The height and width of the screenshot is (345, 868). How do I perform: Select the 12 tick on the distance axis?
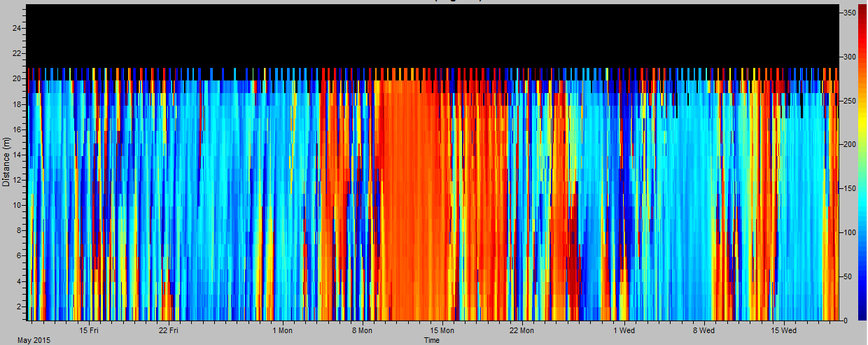pos(18,180)
